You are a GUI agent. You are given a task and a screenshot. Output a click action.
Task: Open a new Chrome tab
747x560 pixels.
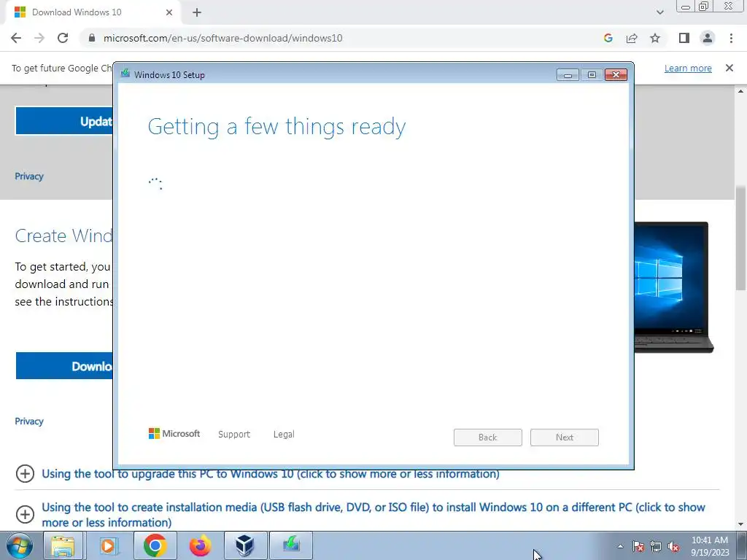(x=197, y=12)
